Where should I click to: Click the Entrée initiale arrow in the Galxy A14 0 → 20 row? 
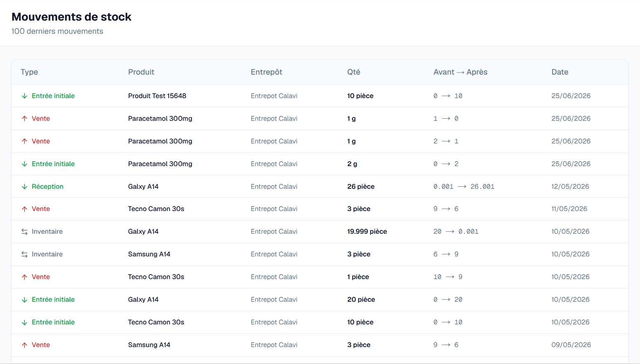pyautogui.click(x=24, y=300)
